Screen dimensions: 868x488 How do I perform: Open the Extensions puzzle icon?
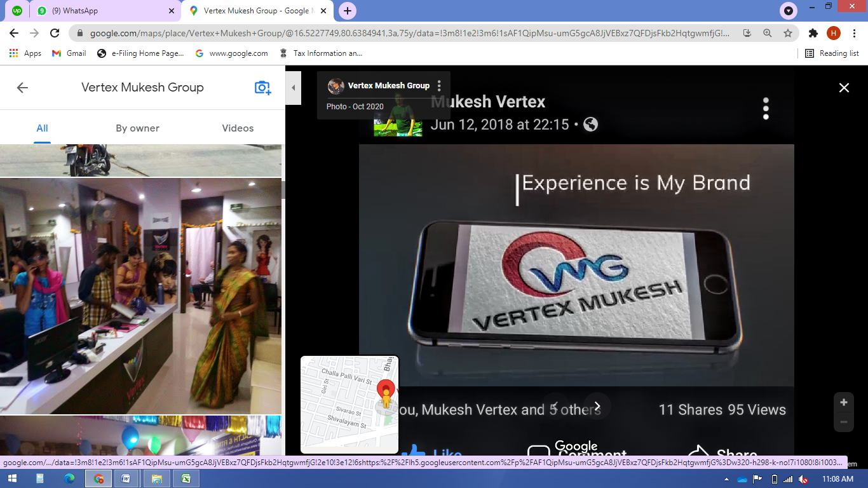pos(813,33)
